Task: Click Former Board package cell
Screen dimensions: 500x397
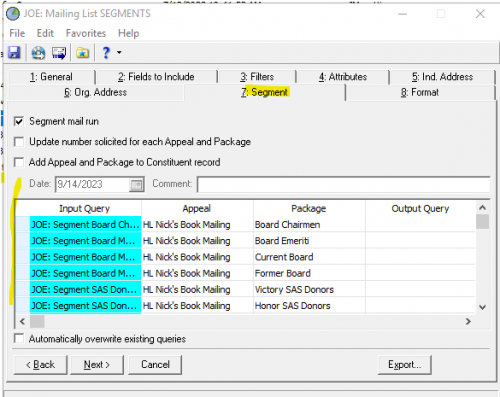Action: pos(309,273)
